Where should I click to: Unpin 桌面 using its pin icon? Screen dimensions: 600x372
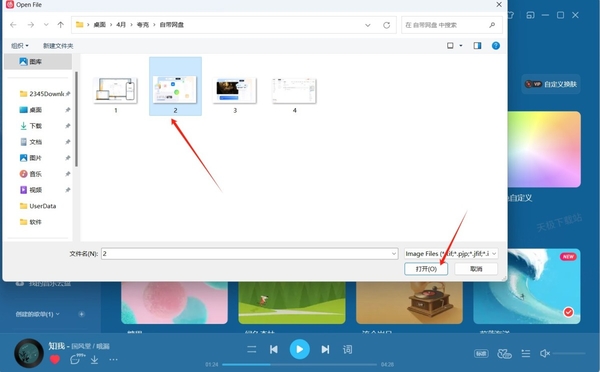coord(68,110)
